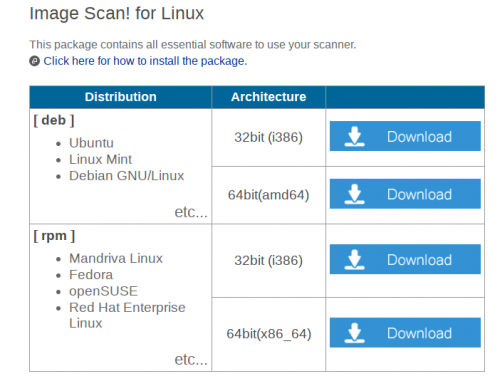Viewport: 500px width, 381px height.
Task: Download the 32bit (i386) rpm package
Action: click(405, 259)
